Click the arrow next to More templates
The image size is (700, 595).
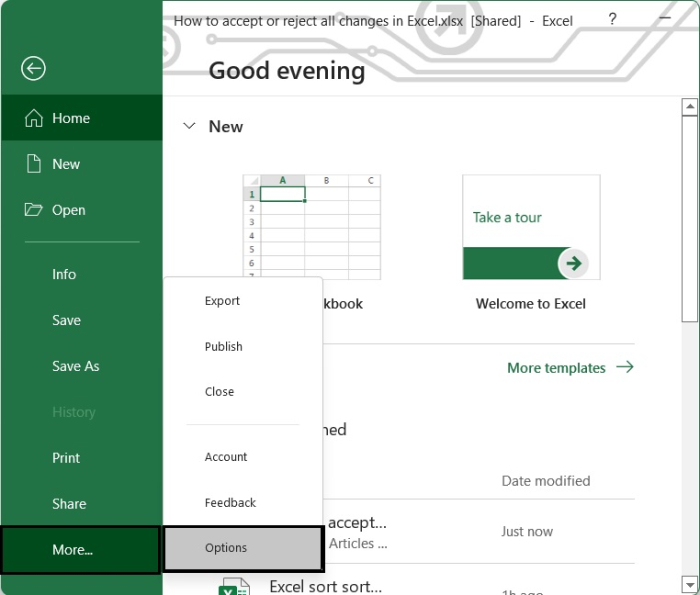coord(625,367)
